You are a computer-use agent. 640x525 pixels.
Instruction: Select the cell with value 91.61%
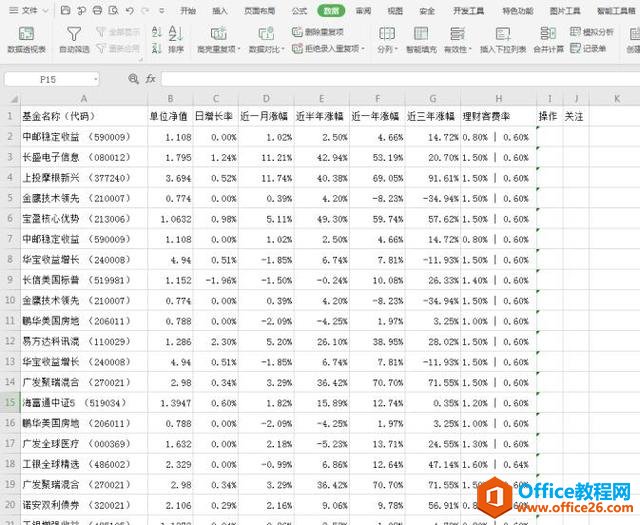pos(433,178)
